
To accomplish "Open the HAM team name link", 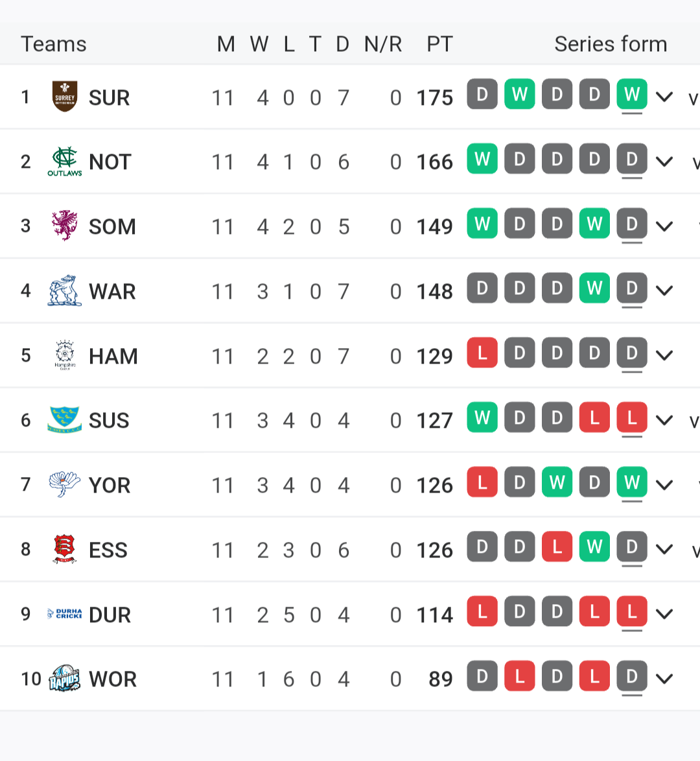I will coord(113,357).
